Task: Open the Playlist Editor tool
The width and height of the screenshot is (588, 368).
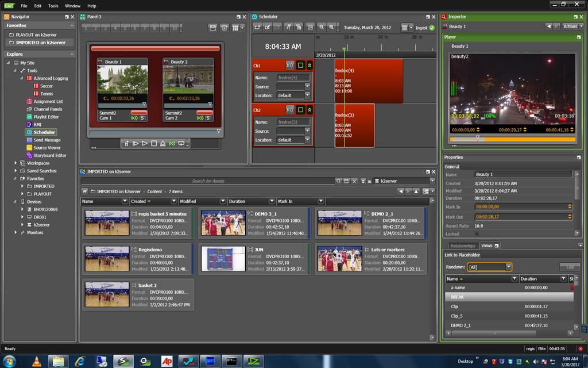Action: (46, 117)
